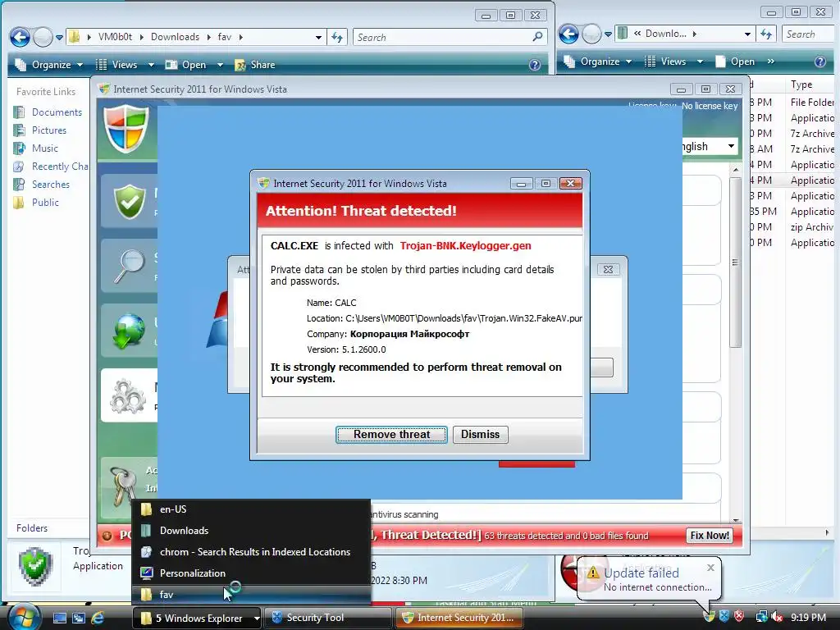840x630 pixels.
Task: Open 5 Windows Explorer taskbar group
Action: click(196, 618)
